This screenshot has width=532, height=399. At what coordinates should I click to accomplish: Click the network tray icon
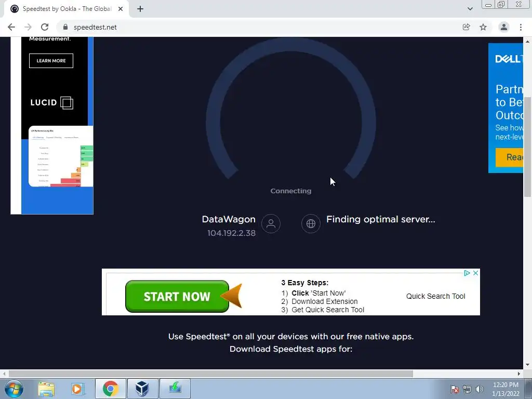[x=467, y=389]
